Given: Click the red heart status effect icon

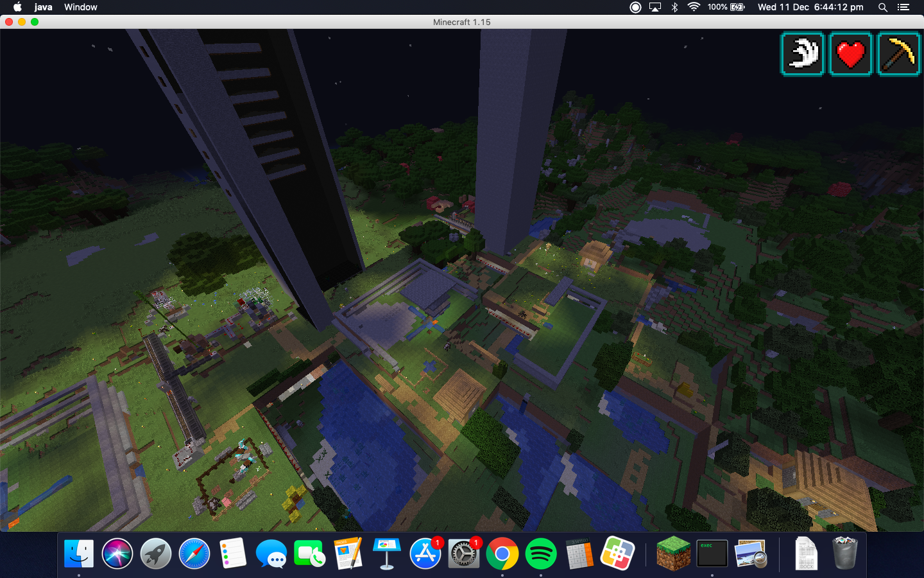Looking at the screenshot, I should coord(851,54).
